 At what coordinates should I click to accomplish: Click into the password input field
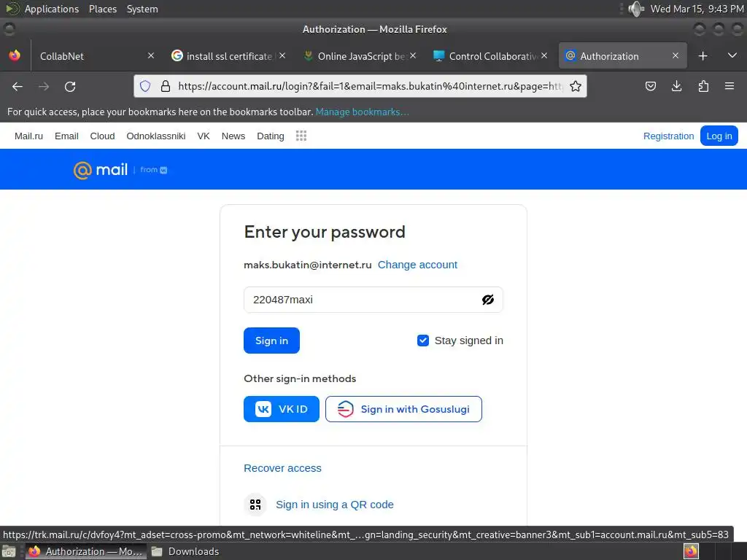(373, 300)
